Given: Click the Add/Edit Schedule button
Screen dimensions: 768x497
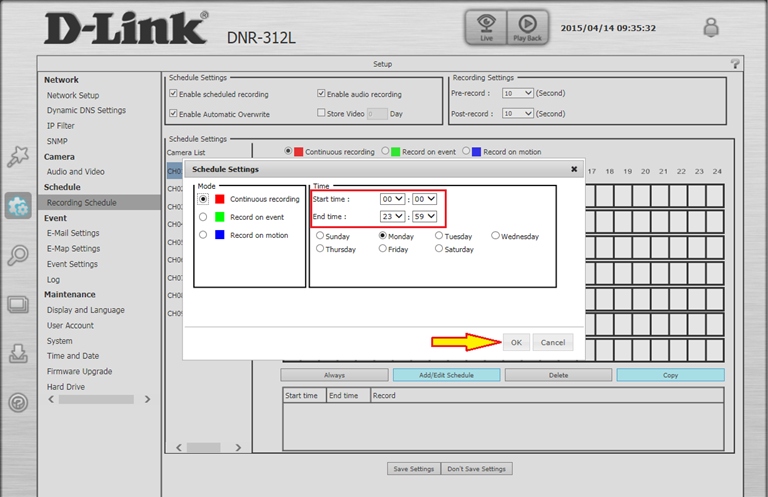Looking at the screenshot, I should pos(446,375).
